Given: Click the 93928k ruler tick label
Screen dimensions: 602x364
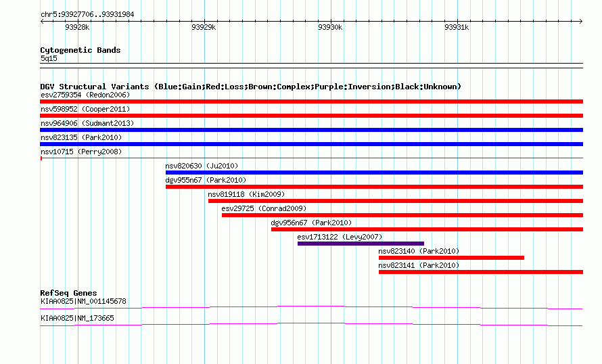Looking at the screenshot, I should [77, 27].
